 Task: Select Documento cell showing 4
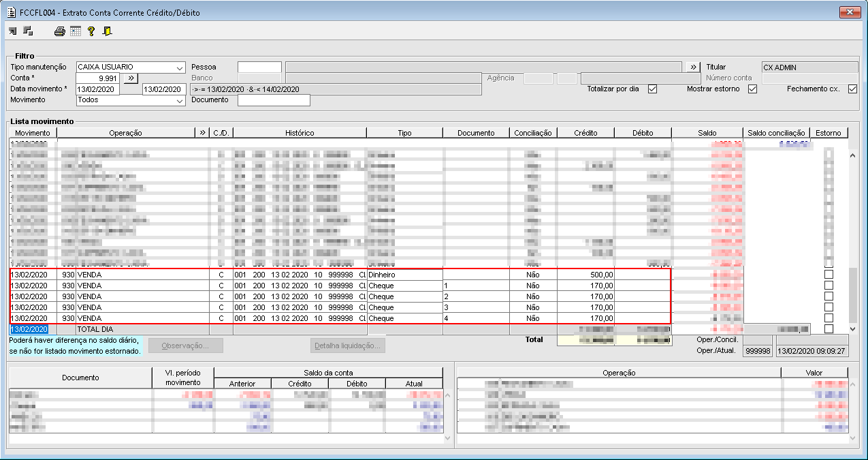476,318
